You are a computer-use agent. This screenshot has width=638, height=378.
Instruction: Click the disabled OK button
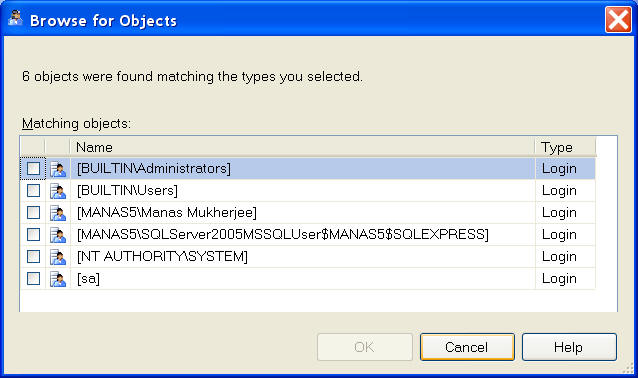(365, 347)
